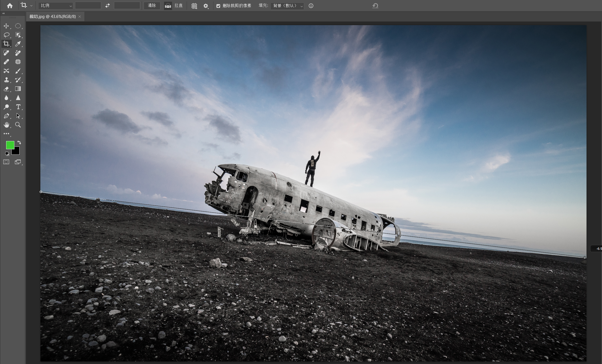Pick the Eyedropper tool
602x364 pixels.
pyautogui.click(x=18, y=44)
